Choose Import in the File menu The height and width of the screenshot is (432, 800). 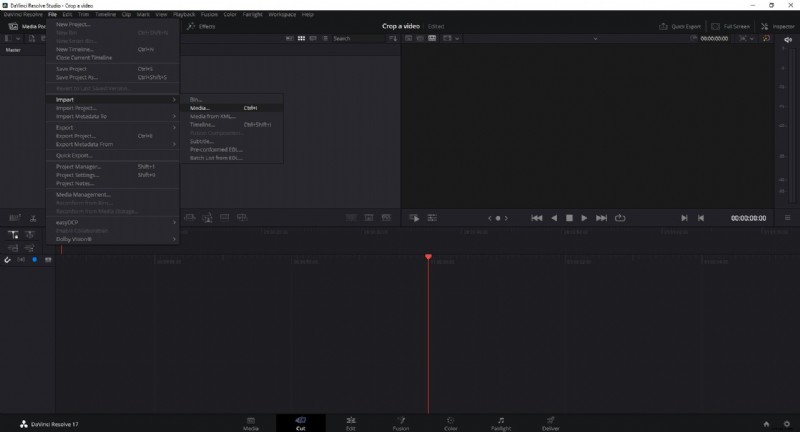[x=112, y=99]
